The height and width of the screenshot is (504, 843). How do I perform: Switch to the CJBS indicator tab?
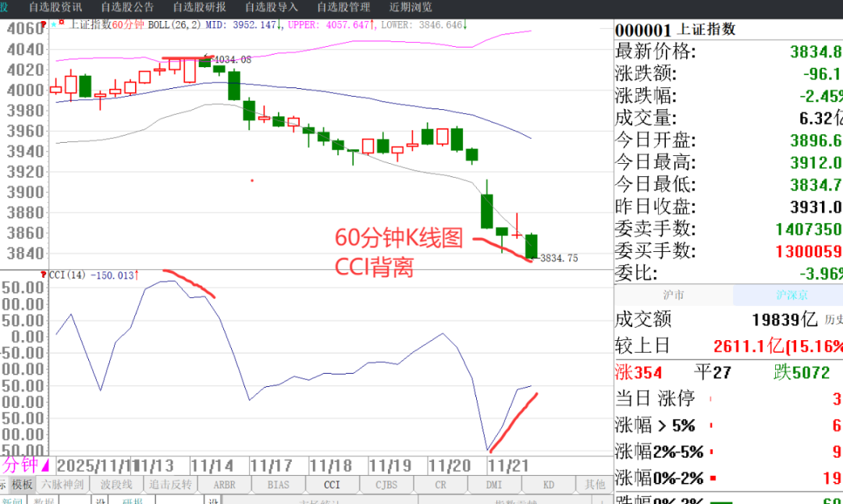coord(386,484)
